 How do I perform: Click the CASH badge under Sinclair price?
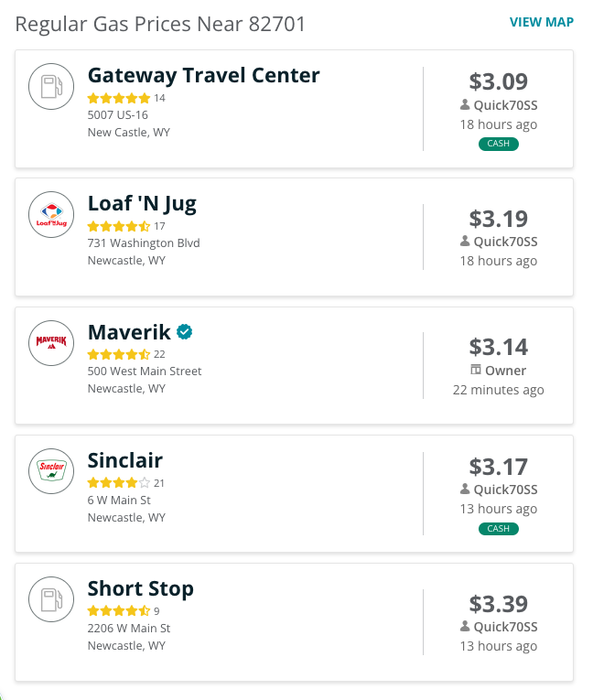tap(499, 529)
